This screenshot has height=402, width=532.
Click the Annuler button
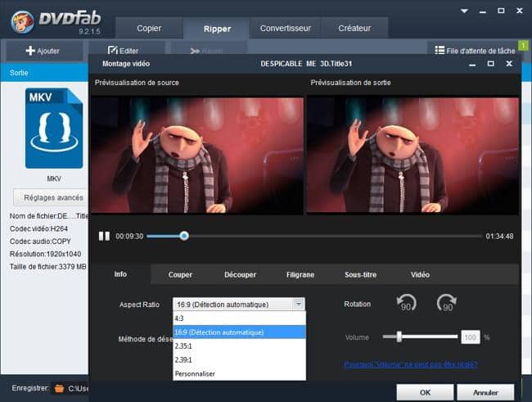(x=485, y=392)
